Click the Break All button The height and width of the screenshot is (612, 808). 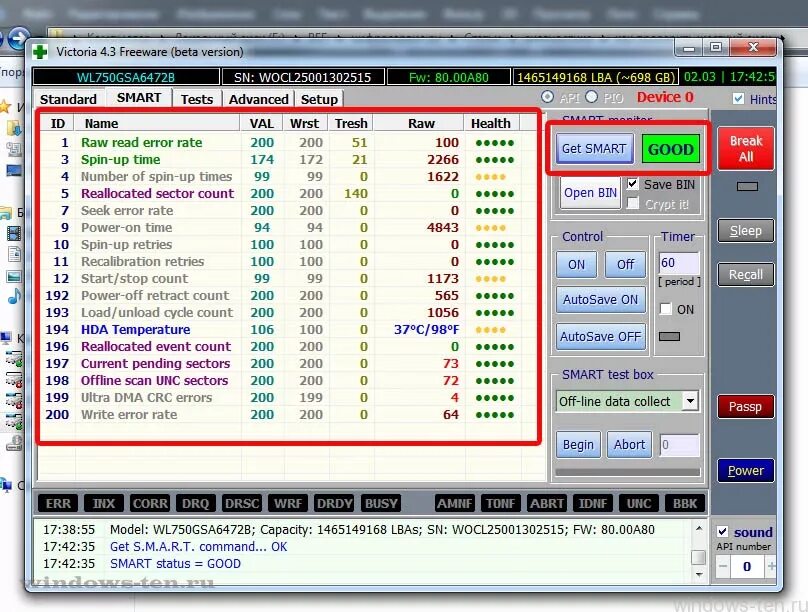pos(746,148)
